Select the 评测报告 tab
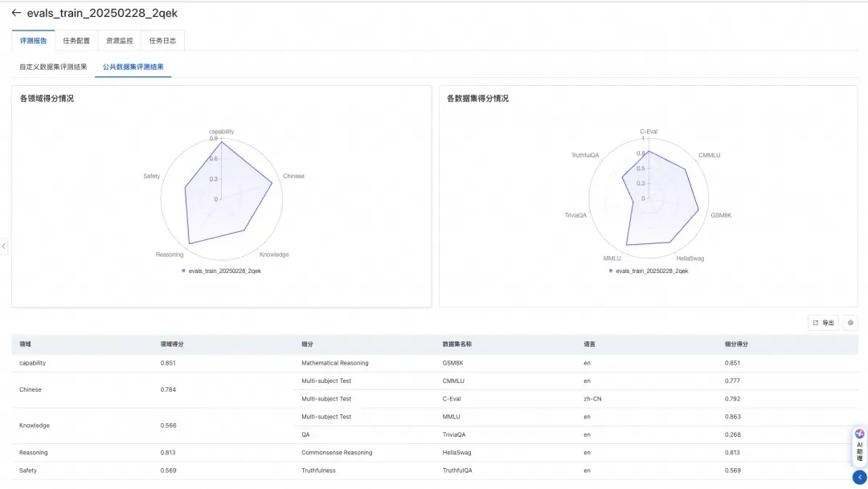 [33, 40]
